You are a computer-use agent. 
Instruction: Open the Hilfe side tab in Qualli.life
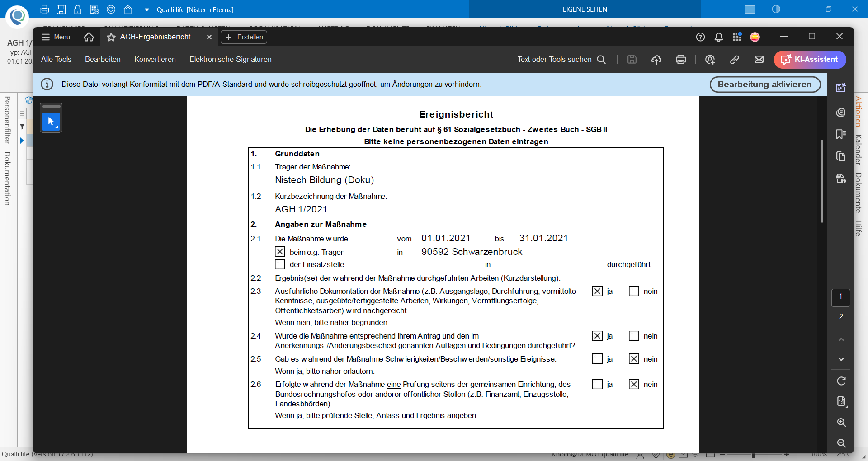(x=859, y=228)
